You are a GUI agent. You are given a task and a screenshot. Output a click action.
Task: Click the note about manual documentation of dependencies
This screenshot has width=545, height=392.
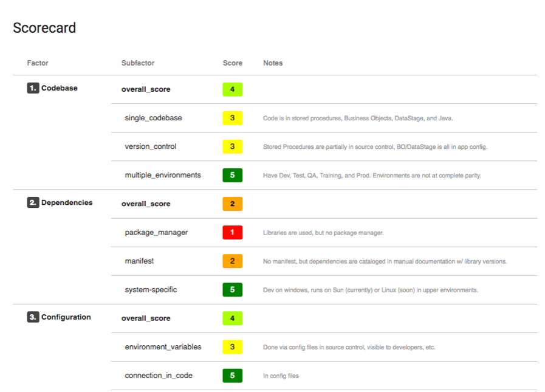pyautogui.click(x=385, y=261)
